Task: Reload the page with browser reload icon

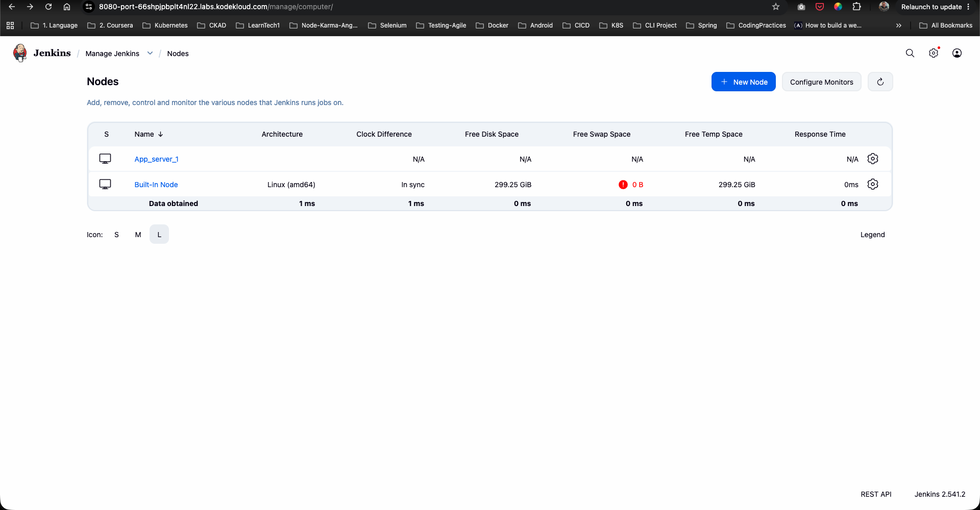Action: pyautogui.click(x=48, y=7)
